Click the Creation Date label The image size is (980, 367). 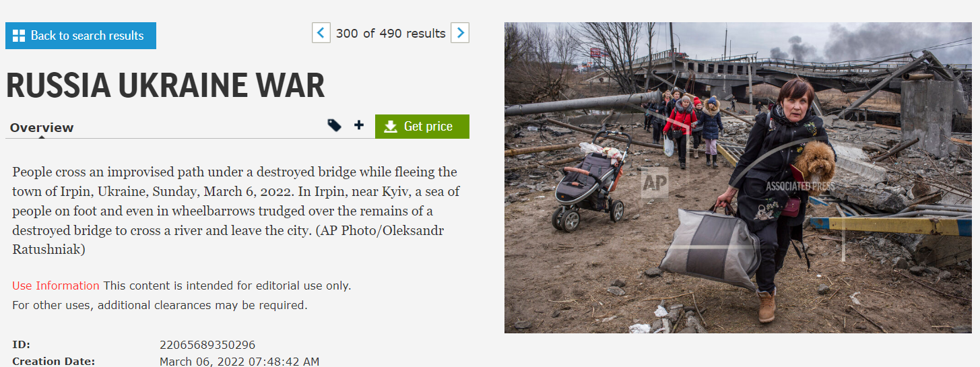tap(53, 362)
